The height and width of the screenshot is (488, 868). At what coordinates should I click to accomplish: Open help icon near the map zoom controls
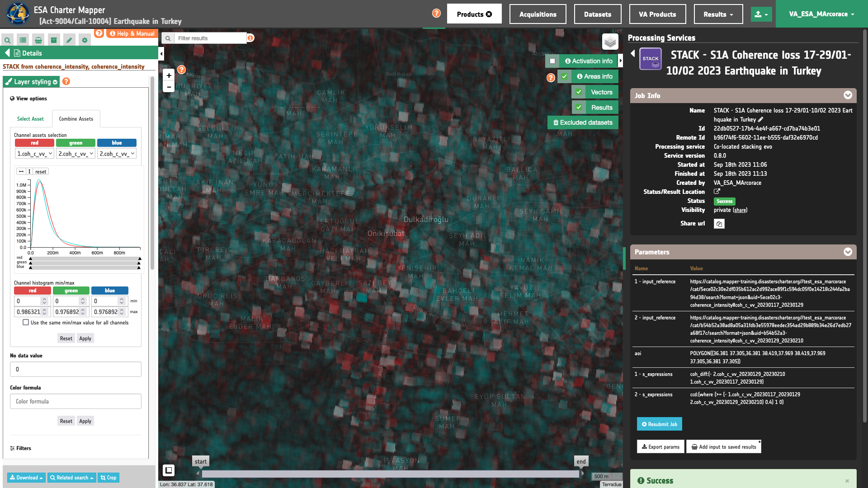181,70
